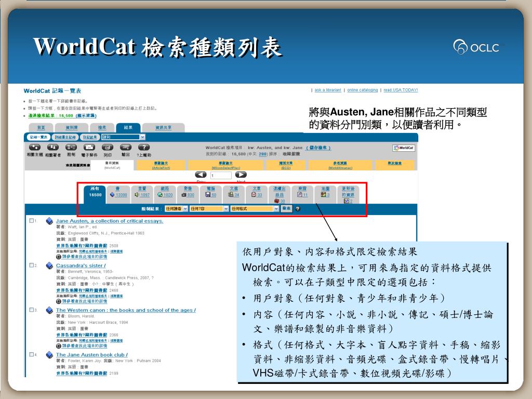Open the 任何格式 format dropdown
Viewport: 532px width, 399px height.
click(255, 209)
